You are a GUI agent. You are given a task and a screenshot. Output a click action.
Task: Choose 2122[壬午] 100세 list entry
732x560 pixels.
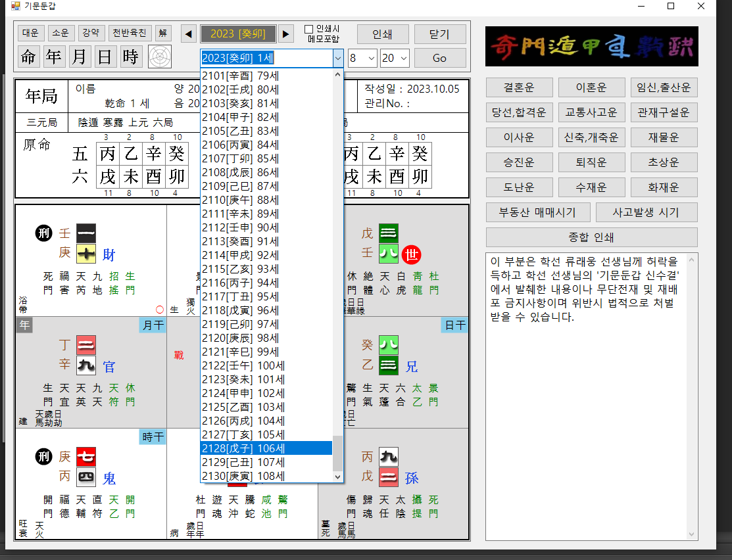[x=266, y=366]
